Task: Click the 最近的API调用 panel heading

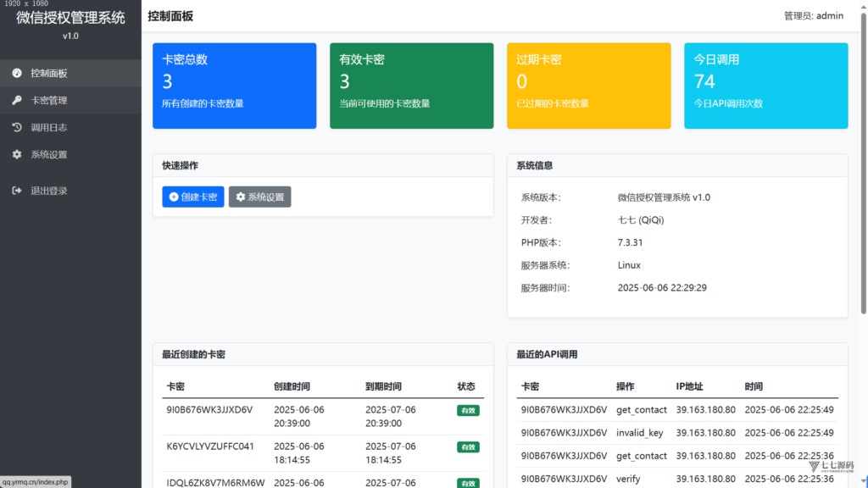Action: point(547,355)
